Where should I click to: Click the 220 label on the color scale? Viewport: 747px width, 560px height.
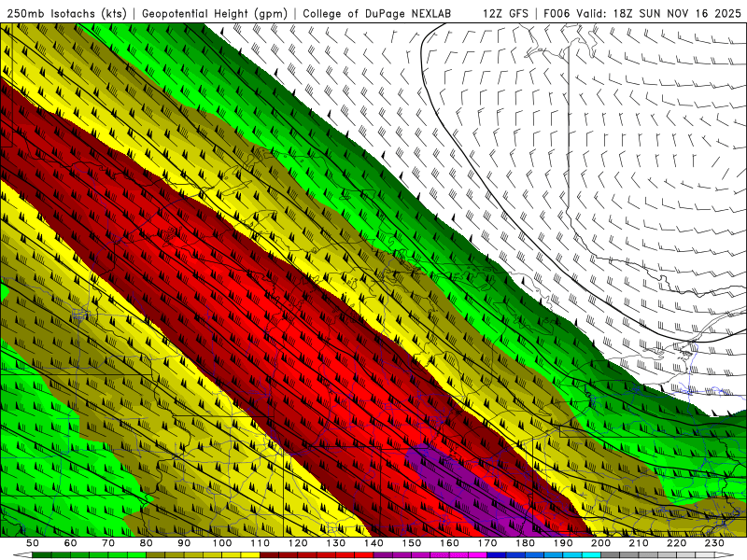pyautogui.click(x=676, y=543)
